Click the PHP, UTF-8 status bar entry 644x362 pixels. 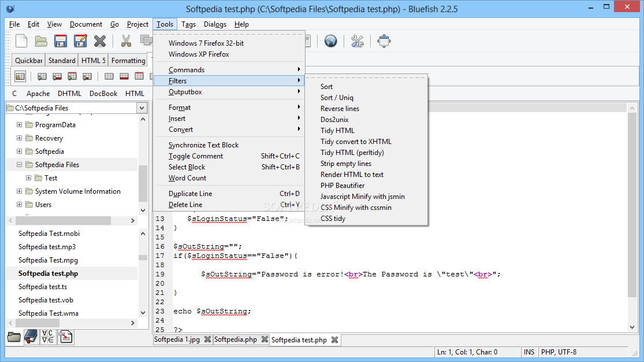[559, 352]
